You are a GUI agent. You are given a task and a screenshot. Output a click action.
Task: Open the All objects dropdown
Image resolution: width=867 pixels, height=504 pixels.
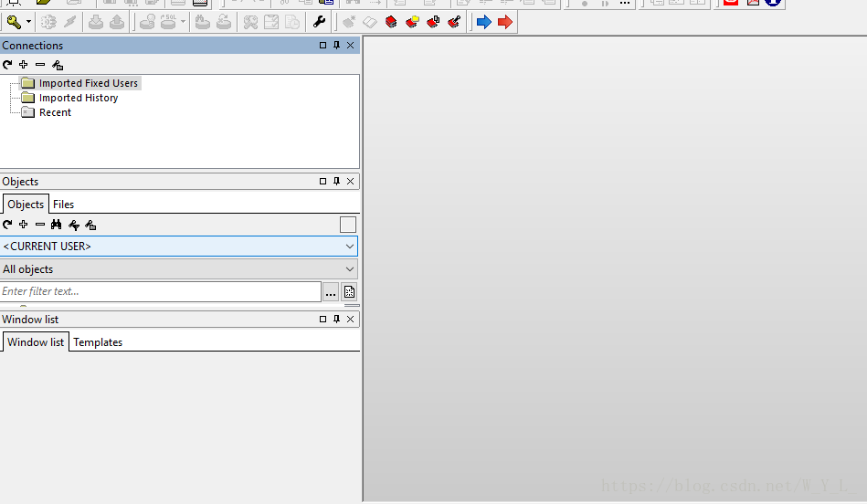pyautogui.click(x=179, y=269)
